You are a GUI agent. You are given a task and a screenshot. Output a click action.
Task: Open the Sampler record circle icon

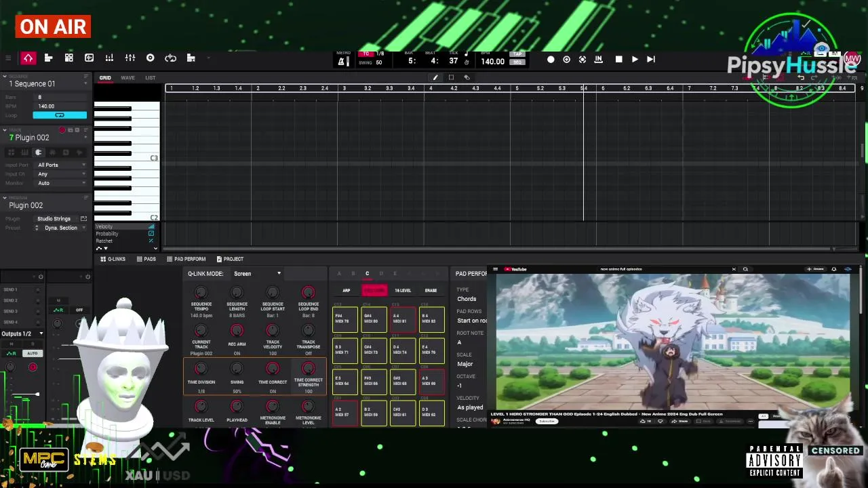pos(151,58)
